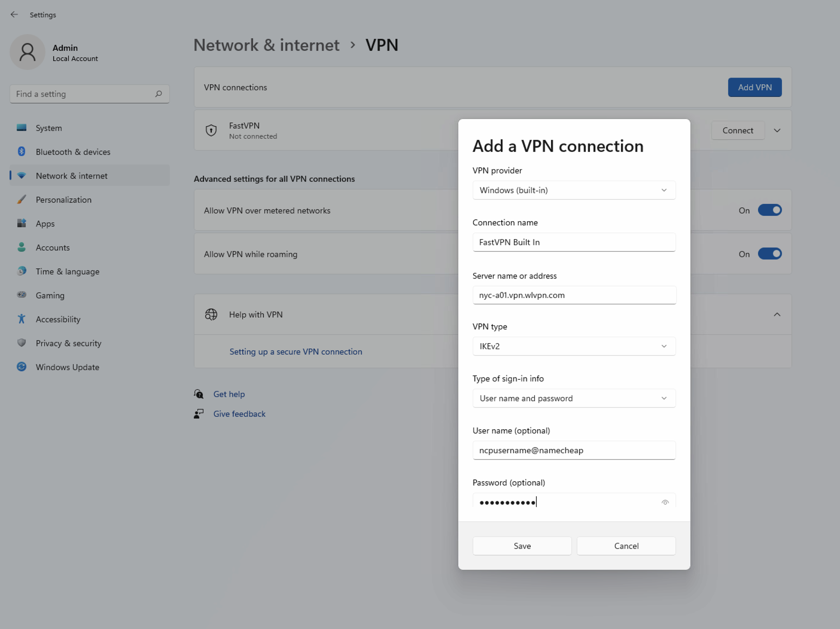This screenshot has width=840, height=629.
Task: Click the Network wifi icon in sidebar
Action: 22,176
